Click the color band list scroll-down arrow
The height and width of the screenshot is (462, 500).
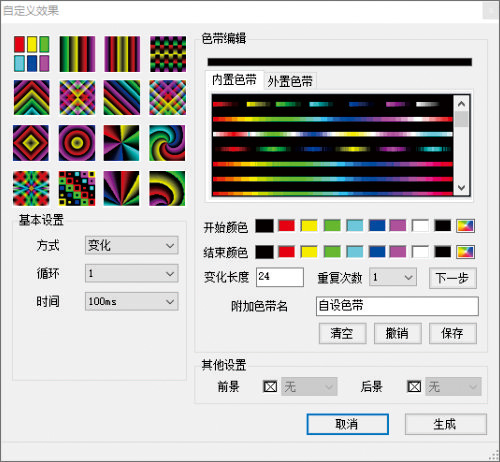click(x=462, y=188)
